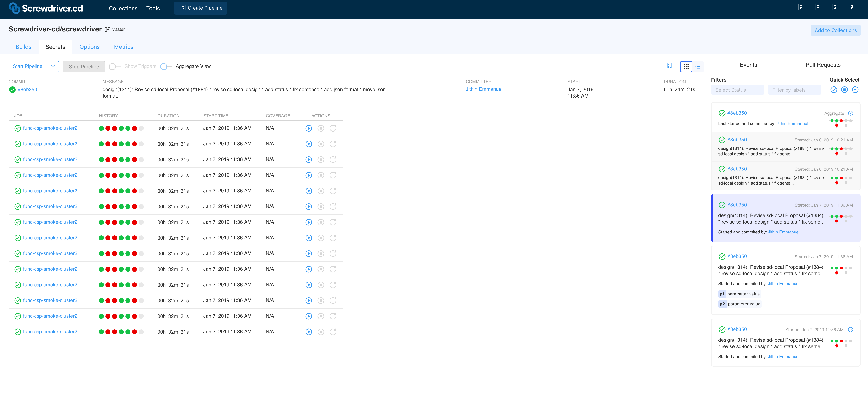Click the stop icon on first job row
The width and height of the screenshot is (868, 410).
click(321, 128)
